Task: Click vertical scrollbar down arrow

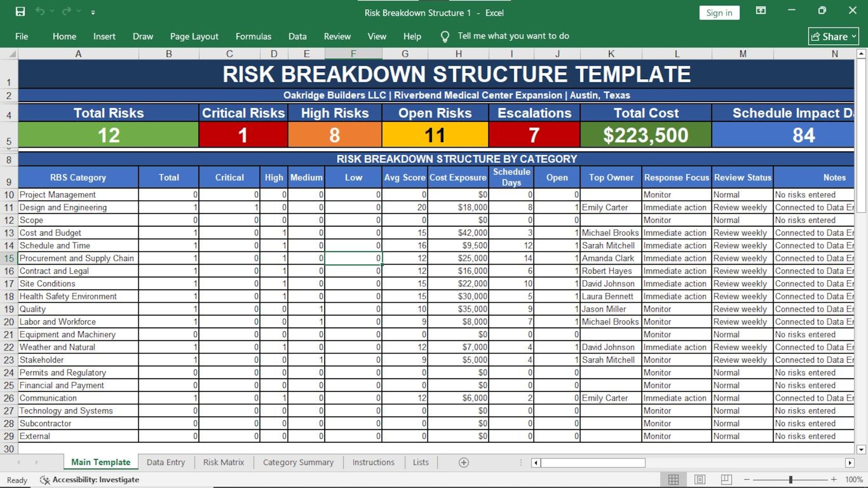Action: [861, 449]
